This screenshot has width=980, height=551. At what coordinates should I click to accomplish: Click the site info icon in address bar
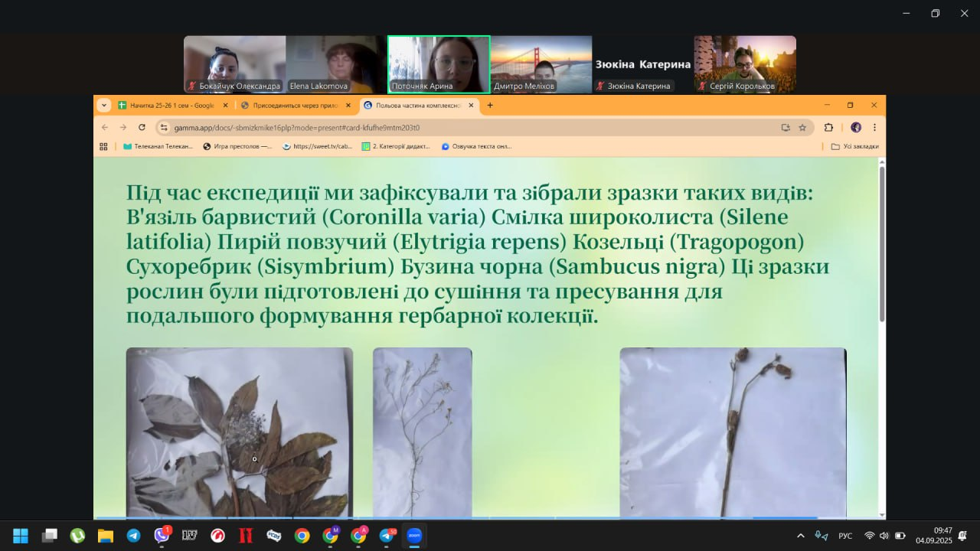coord(163,127)
